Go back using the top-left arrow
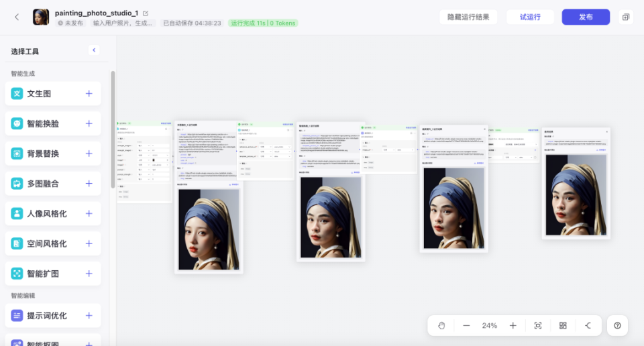The width and height of the screenshot is (644, 346). 17,17
